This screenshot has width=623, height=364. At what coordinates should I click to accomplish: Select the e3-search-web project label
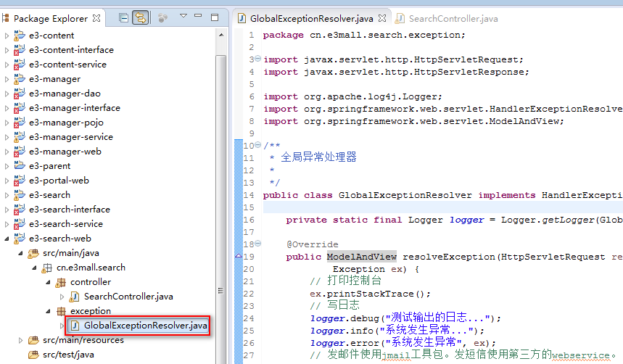[60, 239]
